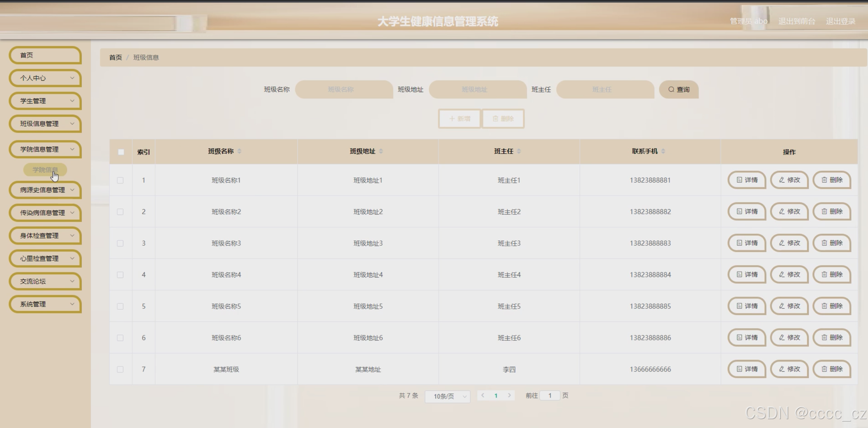Click the next page arrow in pagination
The image size is (868, 428).
tap(509, 395)
